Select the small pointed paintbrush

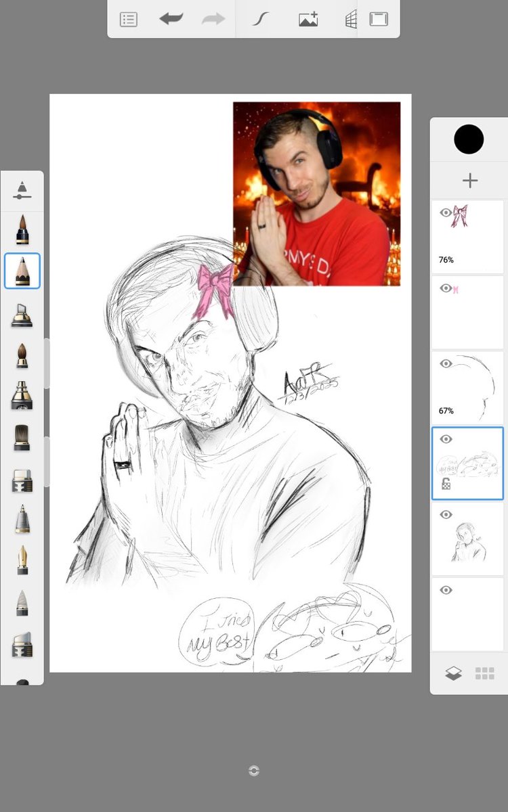point(22,355)
